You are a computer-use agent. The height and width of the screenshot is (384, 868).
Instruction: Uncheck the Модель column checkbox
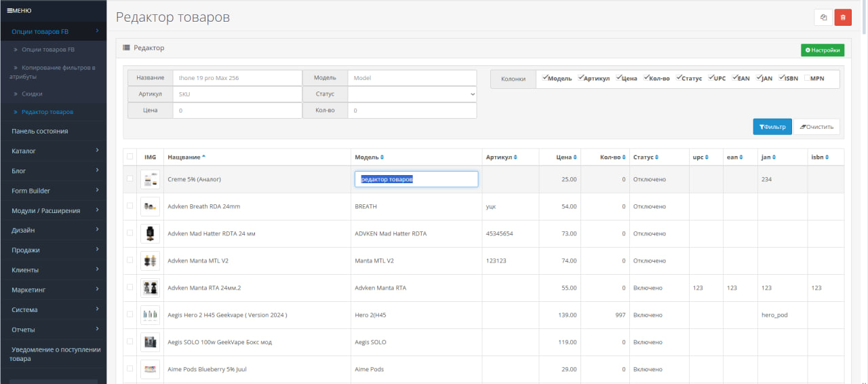pos(545,78)
